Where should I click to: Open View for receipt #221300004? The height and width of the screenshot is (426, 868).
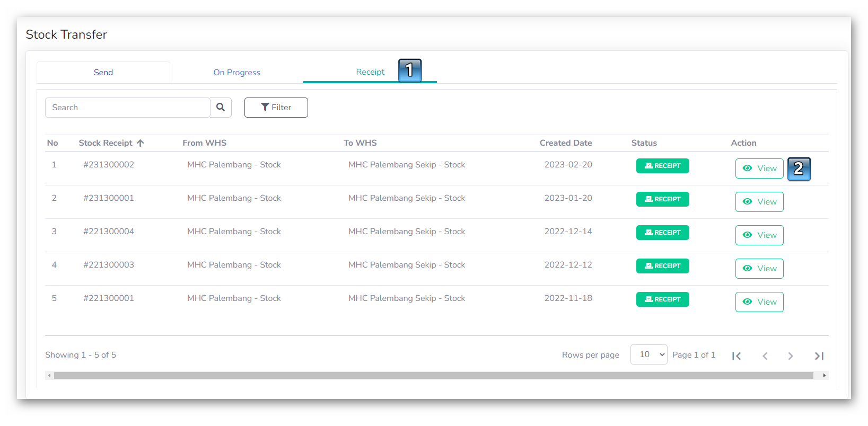(759, 235)
